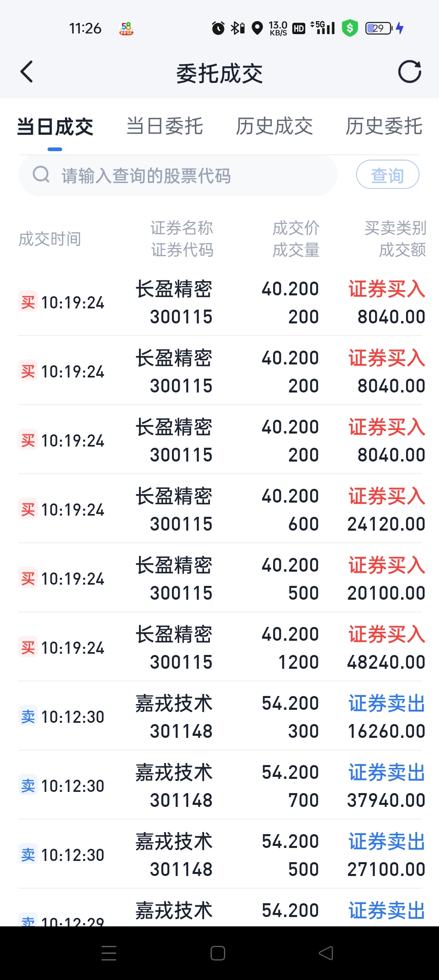Focus the stock code search field
439x980 pixels.
tap(178, 175)
